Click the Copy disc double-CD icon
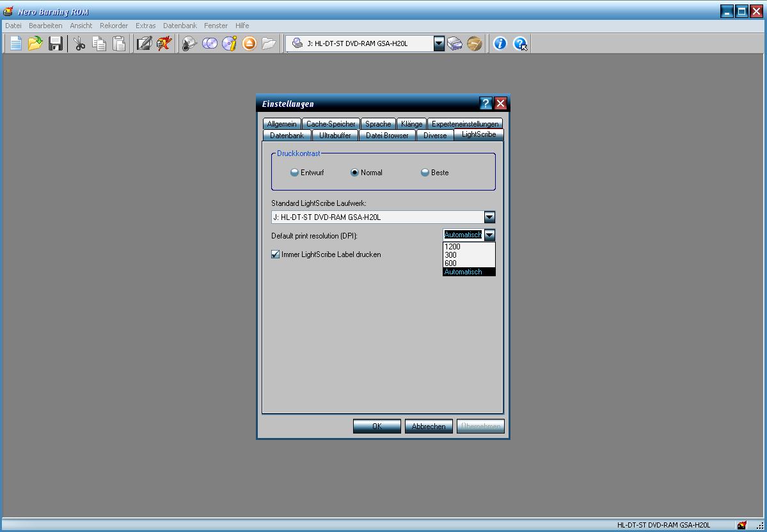 coord(209,43)
